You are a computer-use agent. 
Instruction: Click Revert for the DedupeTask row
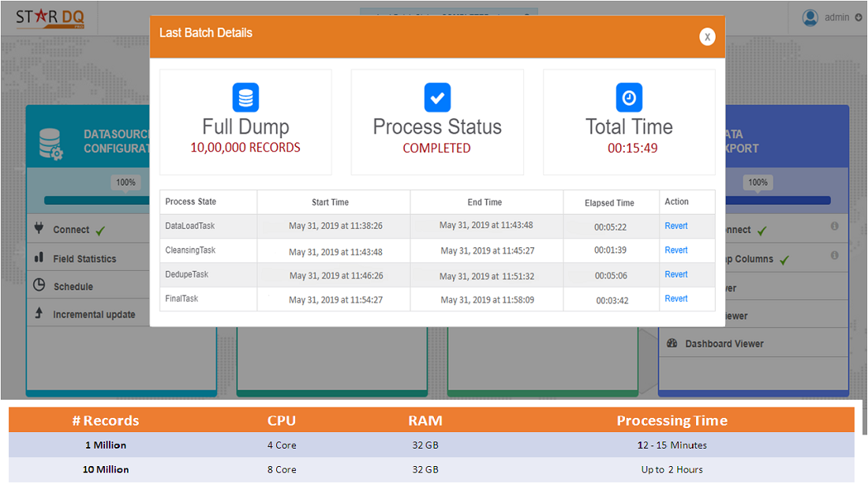(676, 275)
